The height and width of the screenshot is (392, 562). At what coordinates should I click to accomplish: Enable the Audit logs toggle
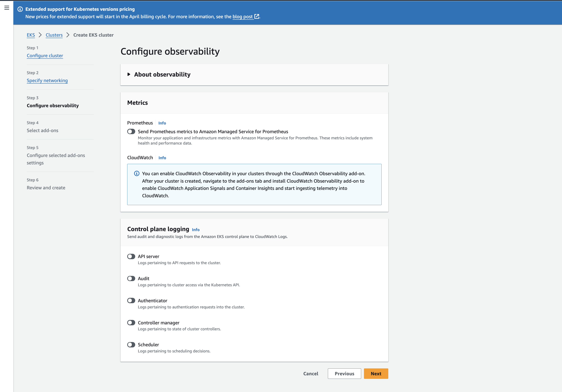pos(131,278)
